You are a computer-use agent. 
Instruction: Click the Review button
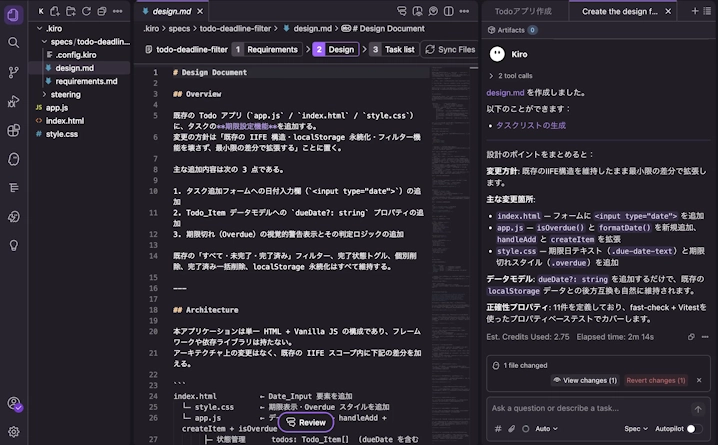click(306, 422)
